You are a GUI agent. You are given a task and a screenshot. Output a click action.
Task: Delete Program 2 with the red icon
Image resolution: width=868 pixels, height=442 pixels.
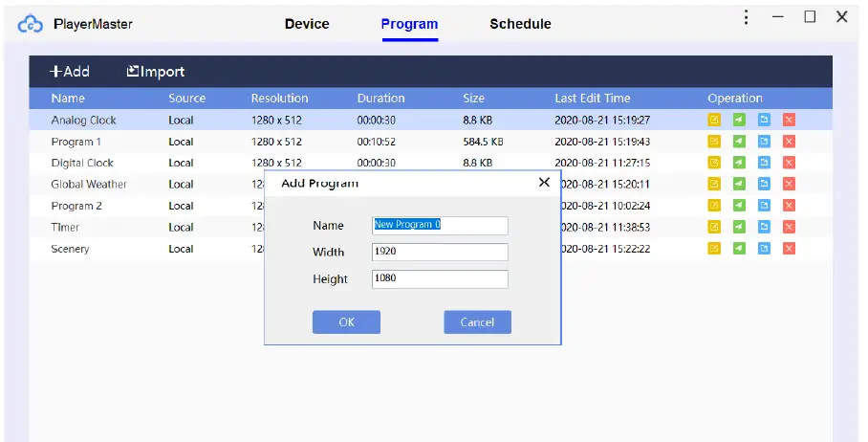789,206
